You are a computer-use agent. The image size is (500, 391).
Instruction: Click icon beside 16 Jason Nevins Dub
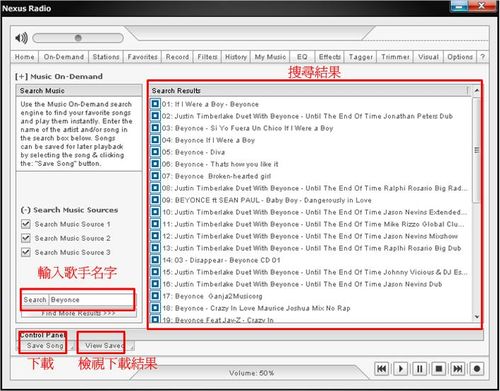(x=155, y=284)
